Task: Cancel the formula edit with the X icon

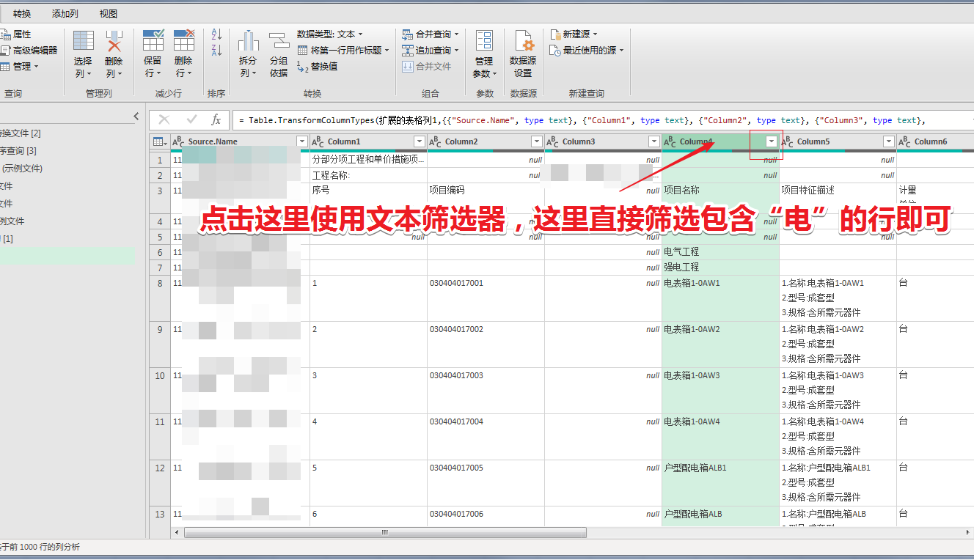Action: pos(164,119)
